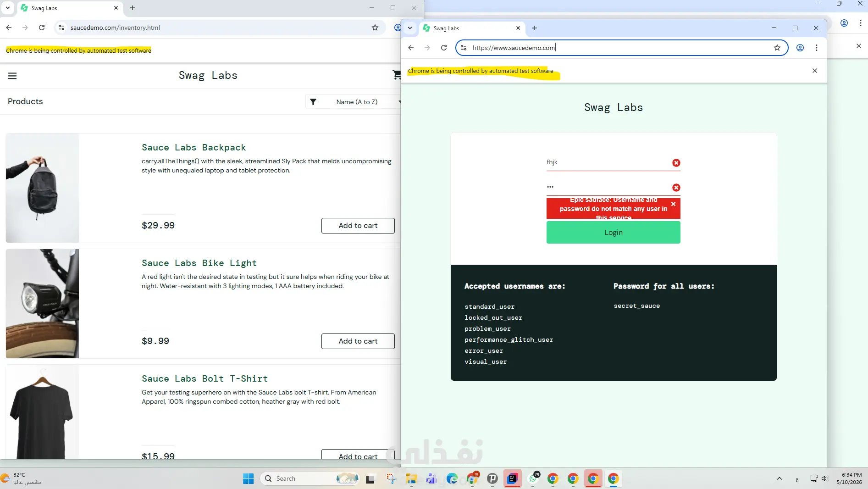Close the Swag Labs tab in the login window
This screenshot has width=868, height=489.
(518, 28)
